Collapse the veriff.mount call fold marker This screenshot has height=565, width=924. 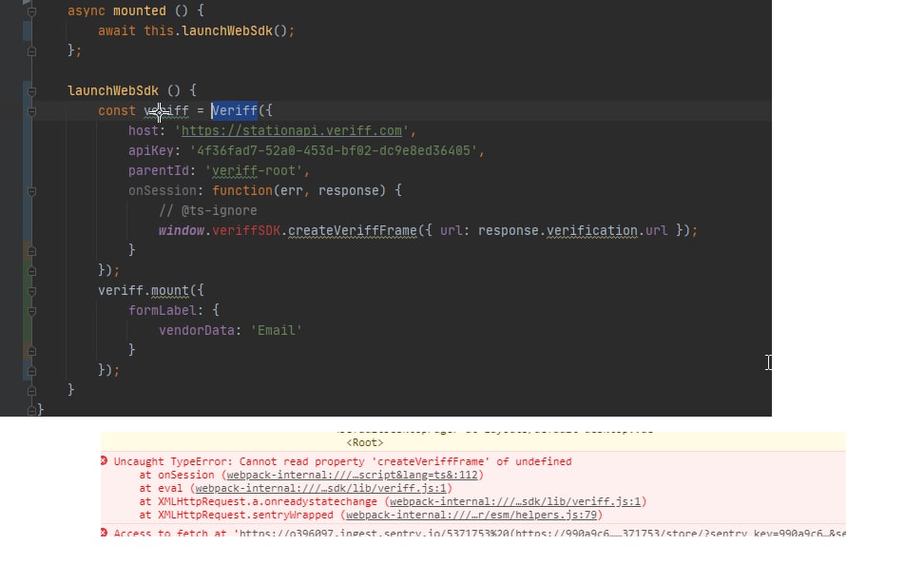pos(31,291)
